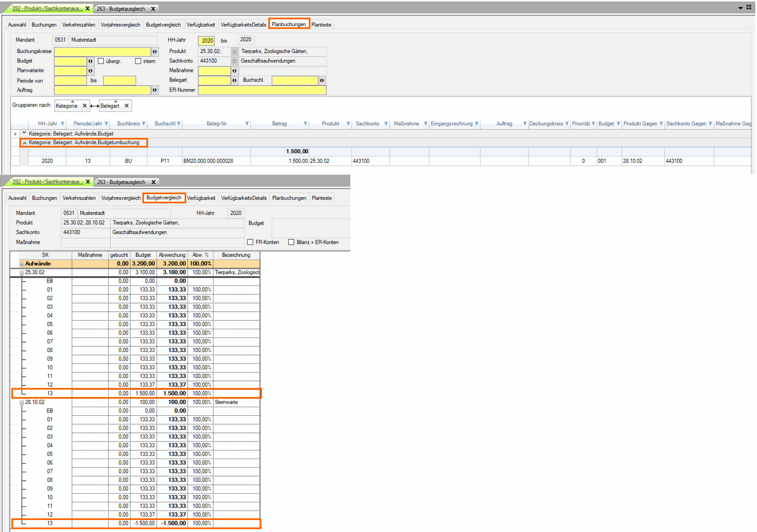Open the orange-highlighted Budgetvergleich tab

(x=163, y=198)
